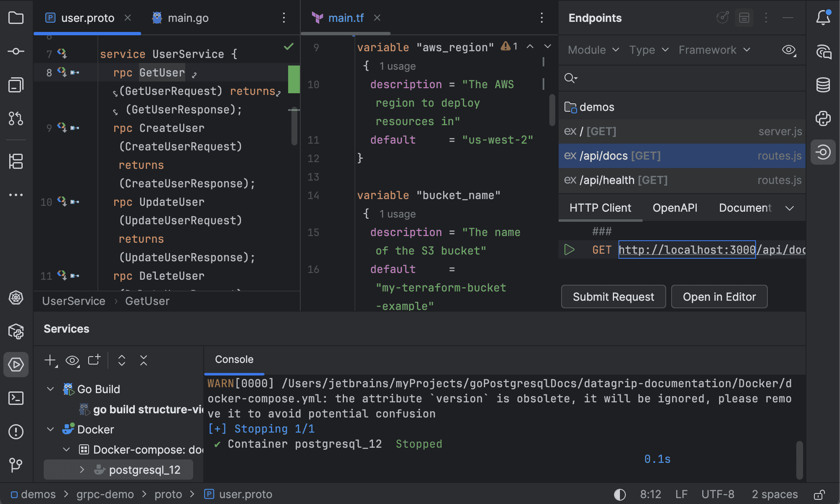Image resolution: width=840 pixels, height=504 pixels.
Task: Open the Module filter dropdown
Action: [593, 50]
